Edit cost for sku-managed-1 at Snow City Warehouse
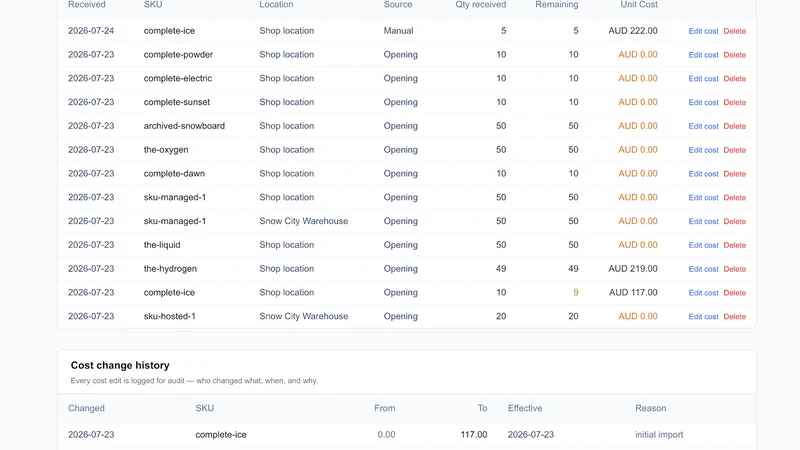 703,221
